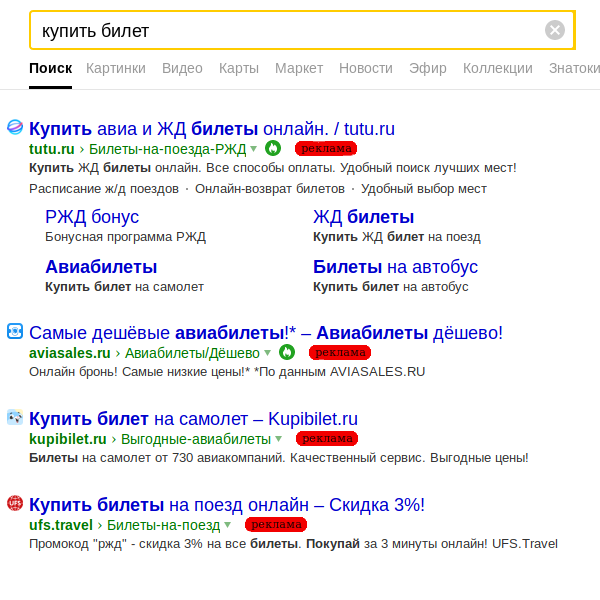
Task: Click text 'Купить ЖД билет на поезд'
Action: click(x=397, y=237)
